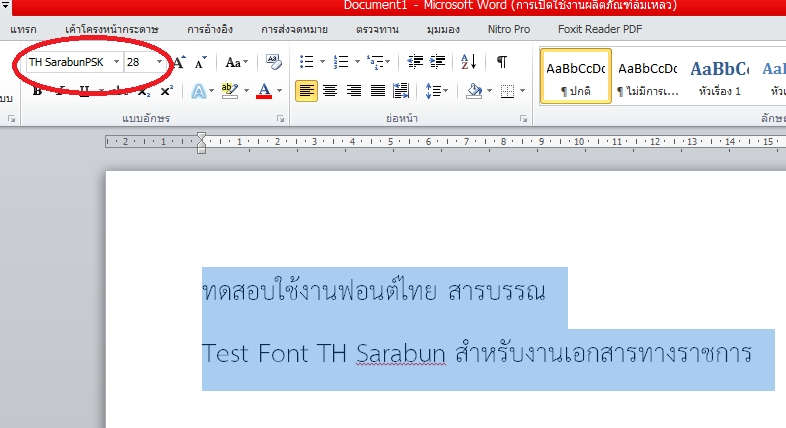Click the Thai Distributed alignment icon
This screenshot has height=428, width=786.
401,91
